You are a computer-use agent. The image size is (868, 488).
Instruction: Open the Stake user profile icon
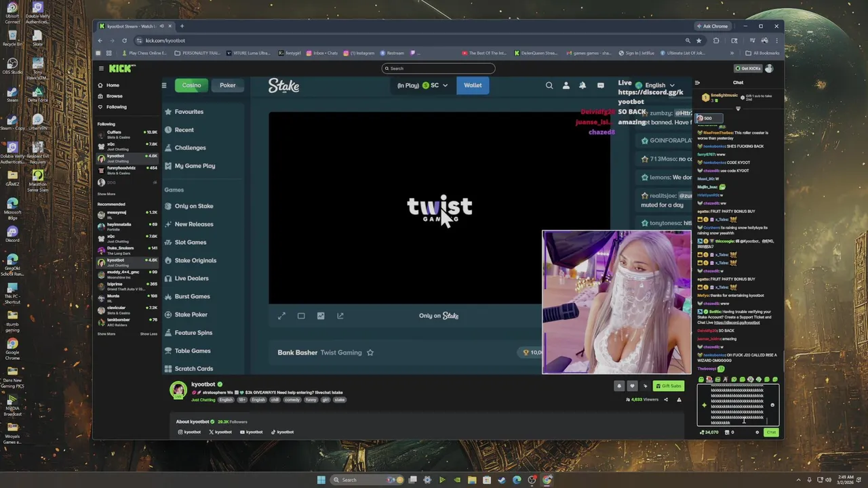coord(566,85)
